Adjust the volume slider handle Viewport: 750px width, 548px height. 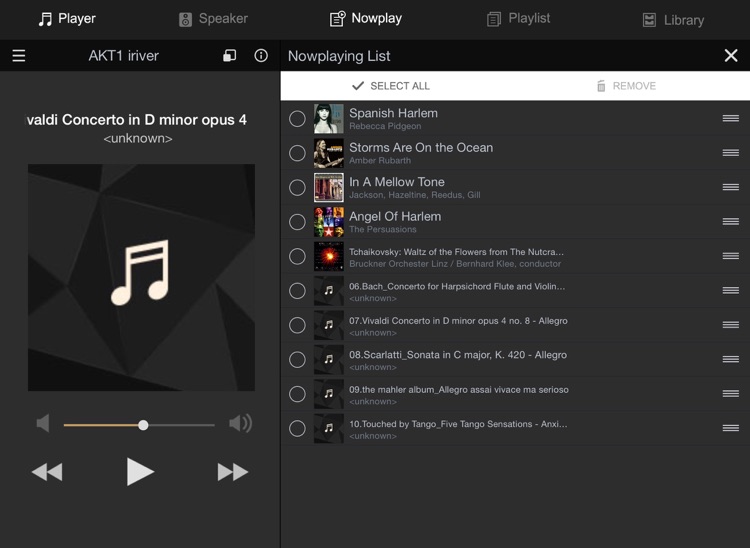click(143, 425)
